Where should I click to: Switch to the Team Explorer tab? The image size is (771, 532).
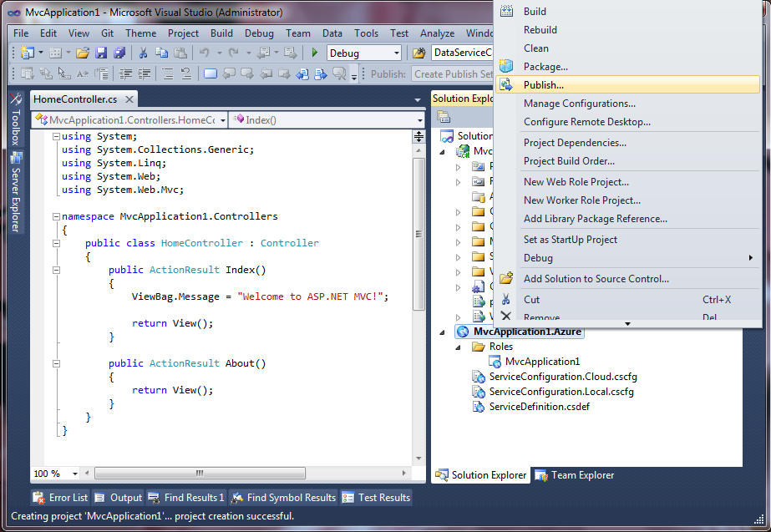click(575, 475)
